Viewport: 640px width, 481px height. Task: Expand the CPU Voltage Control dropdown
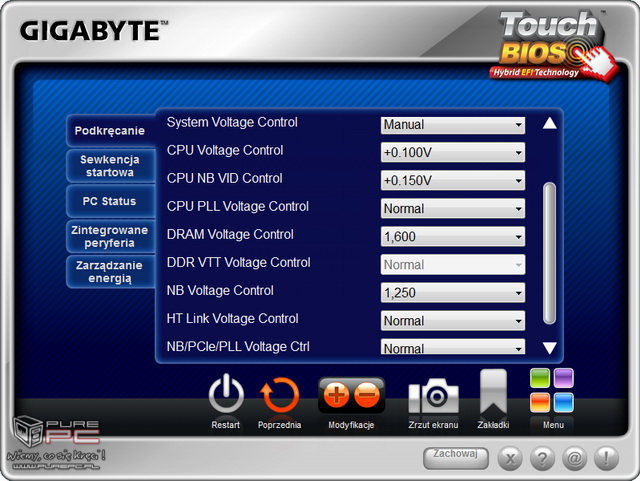[x=453, y=153]
